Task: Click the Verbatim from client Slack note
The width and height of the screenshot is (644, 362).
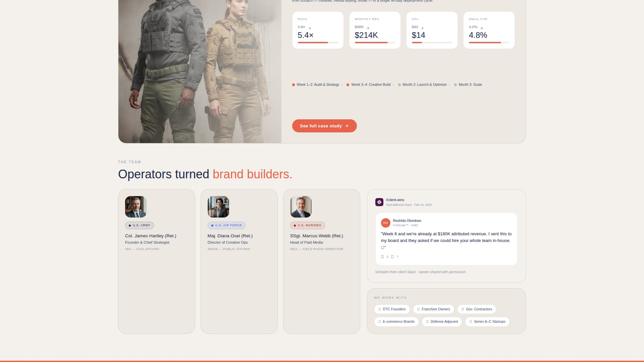Action: click(420, 272)
